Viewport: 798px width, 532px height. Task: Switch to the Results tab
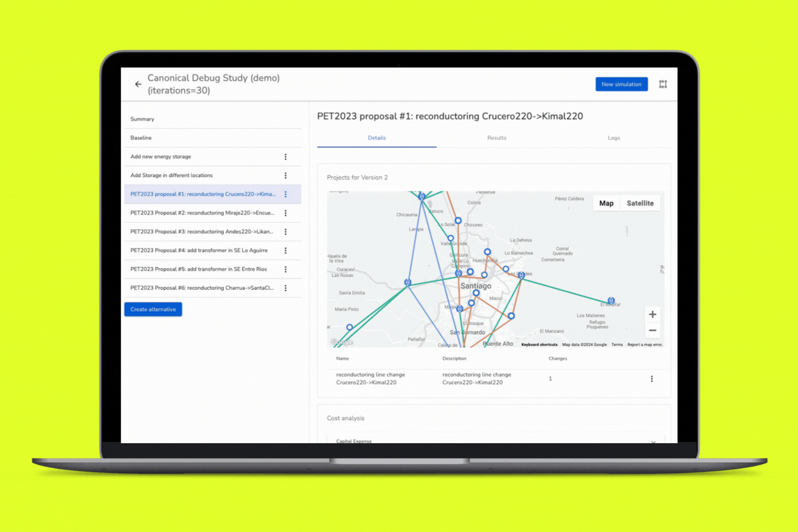(496, 138)
